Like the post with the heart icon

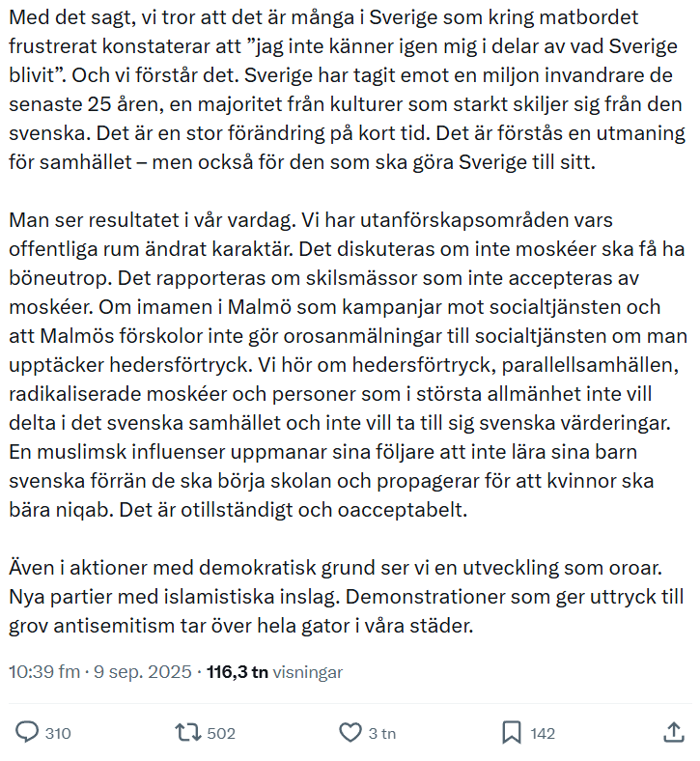point(350,733)
